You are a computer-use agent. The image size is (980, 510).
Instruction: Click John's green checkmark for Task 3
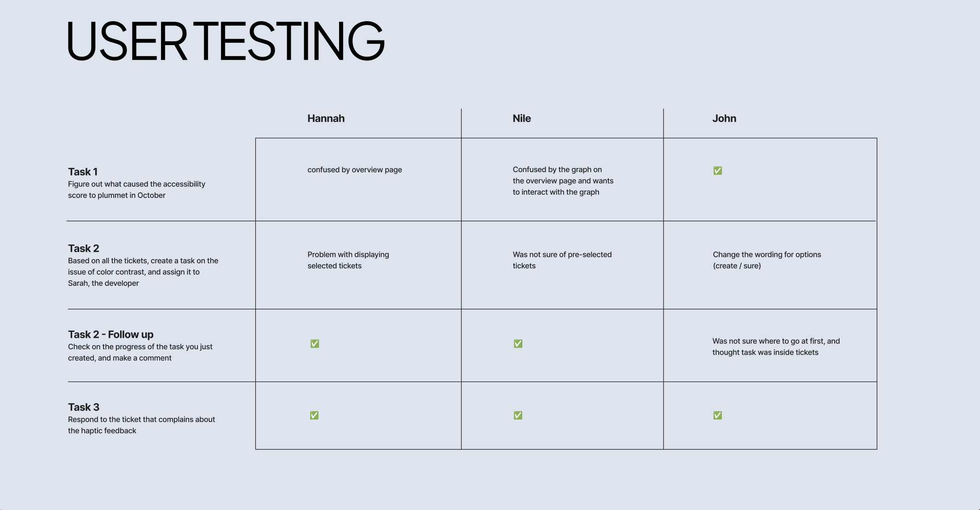(717, 416)
